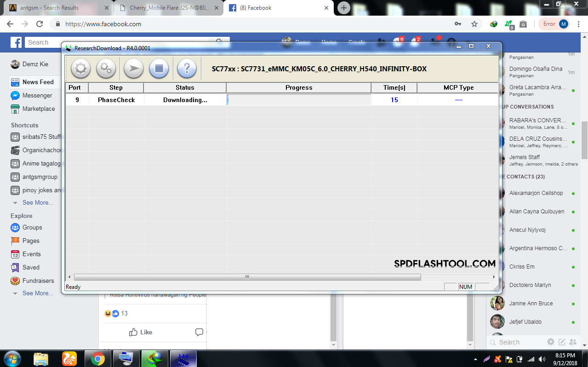Click the green extension icon with 0 badge
This screenshot has height=367, width=588.
(508, 24)
